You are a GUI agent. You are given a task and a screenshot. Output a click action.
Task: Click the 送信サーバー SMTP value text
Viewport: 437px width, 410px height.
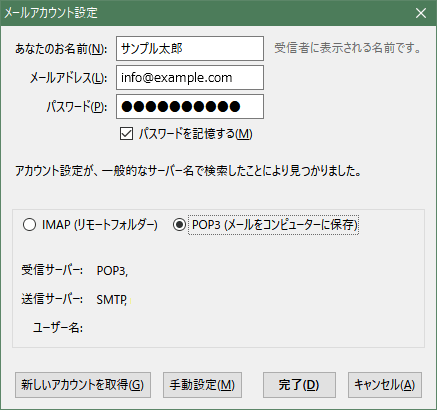tap(112, 300)
